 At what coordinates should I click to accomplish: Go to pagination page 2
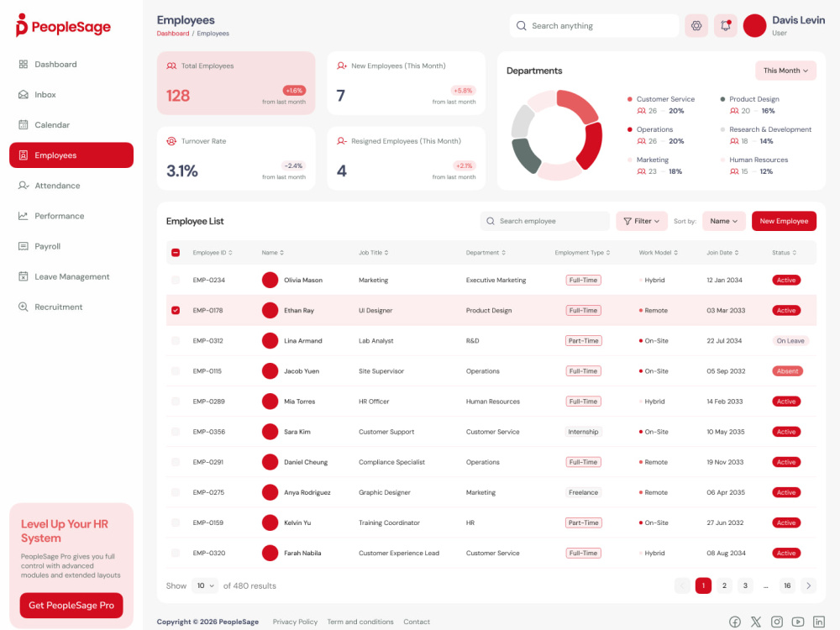point(724,585)
